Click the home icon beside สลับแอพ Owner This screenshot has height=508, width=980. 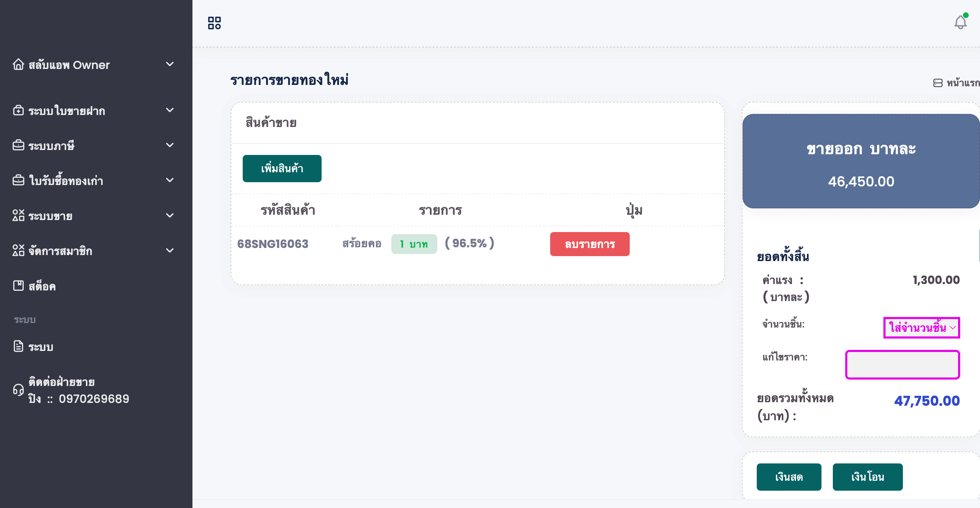18,65
